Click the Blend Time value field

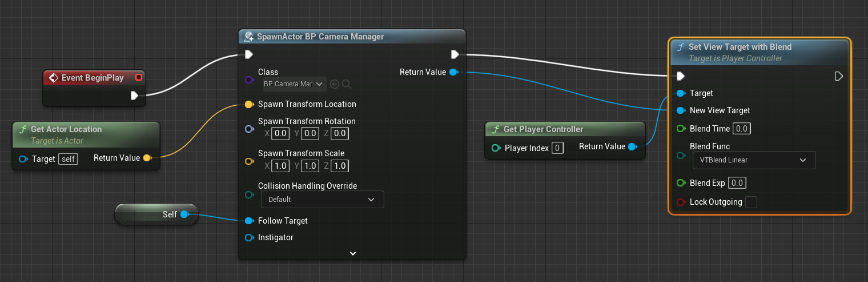[x=742, y=129]
